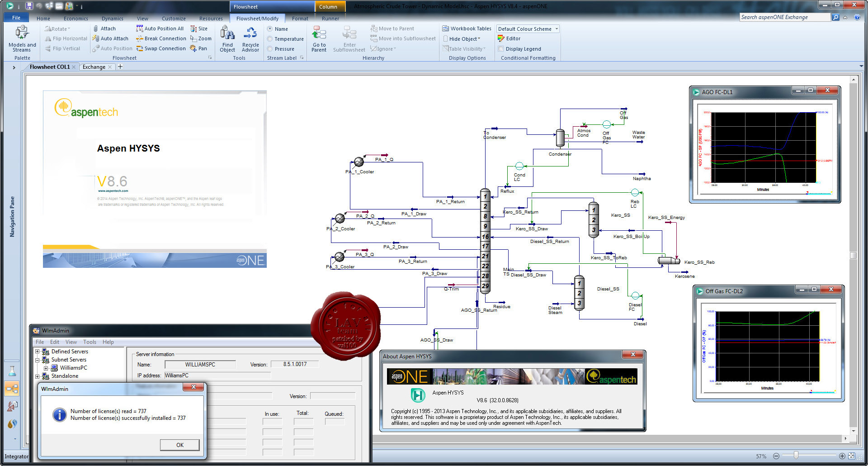Open Workbook Tables
Viewport: 868px width, 466px height.
[x=467, y=29]
